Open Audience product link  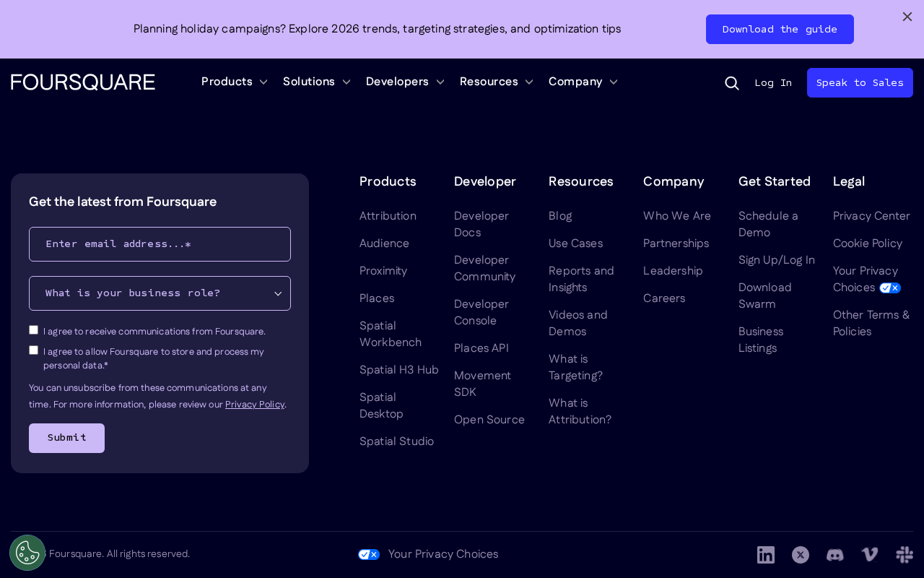point(384,243)
